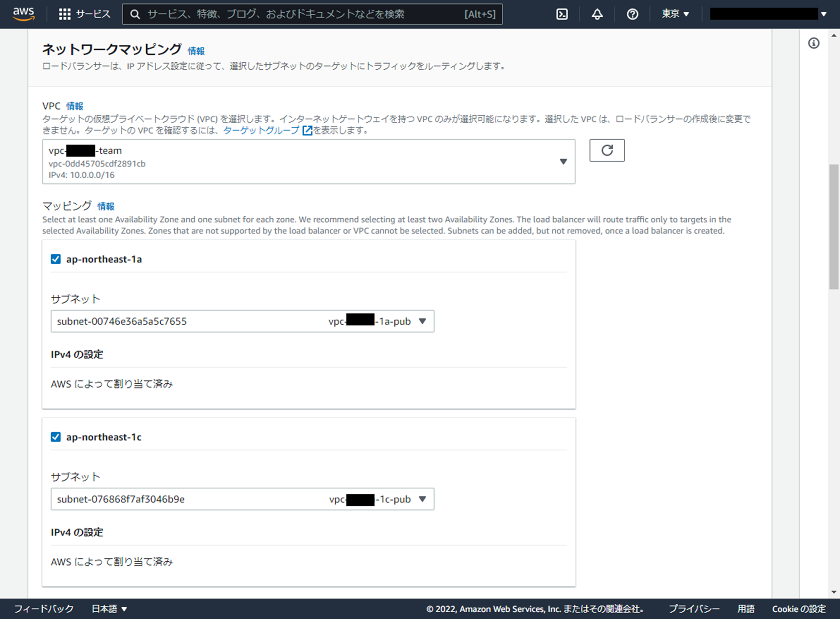840x619 pixels.
Task: Click the subnet-00746e36a5a5c7655 value
Action: (x=122, y=321)
